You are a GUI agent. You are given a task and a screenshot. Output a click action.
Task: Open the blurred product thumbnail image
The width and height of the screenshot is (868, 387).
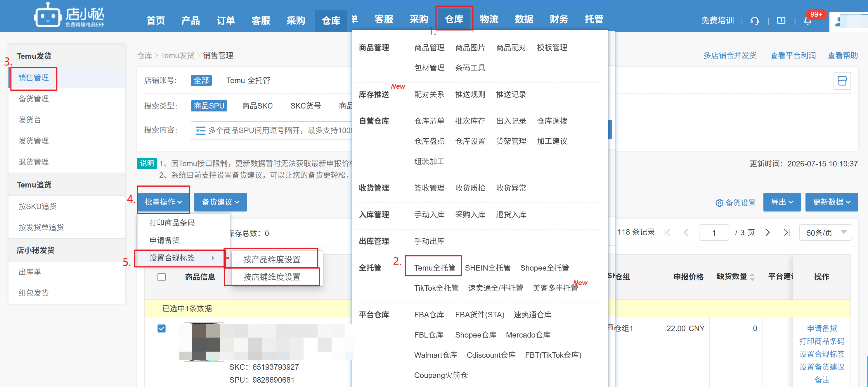coord(204,341)
